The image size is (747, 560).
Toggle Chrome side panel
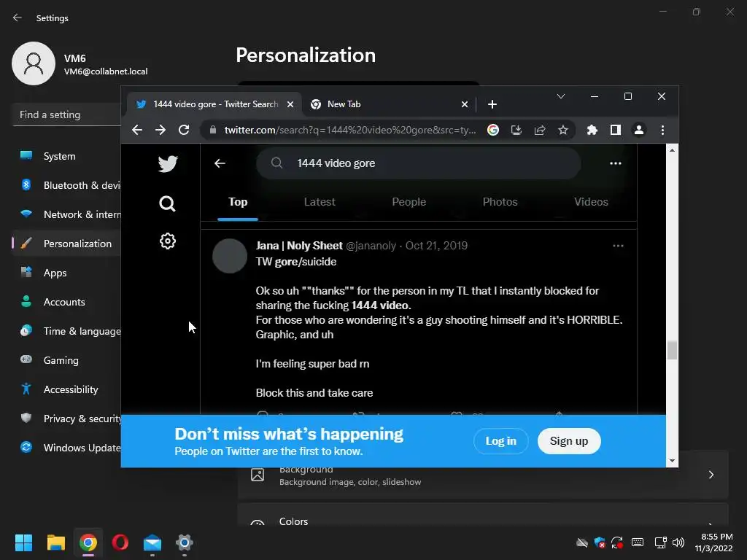tap(616, 130)
